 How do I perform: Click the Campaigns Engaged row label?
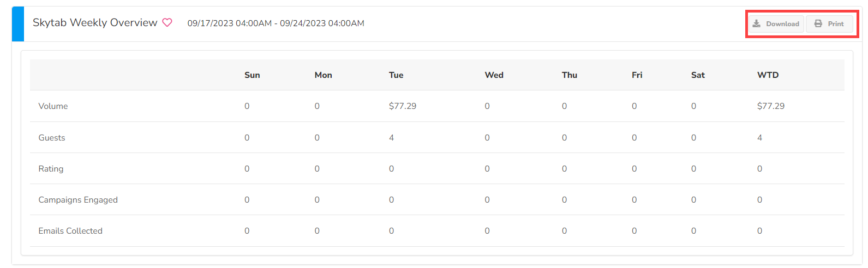78,200
